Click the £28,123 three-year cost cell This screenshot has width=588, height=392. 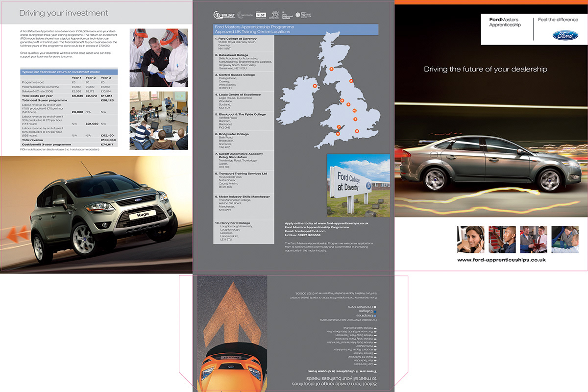pos(107,100)
